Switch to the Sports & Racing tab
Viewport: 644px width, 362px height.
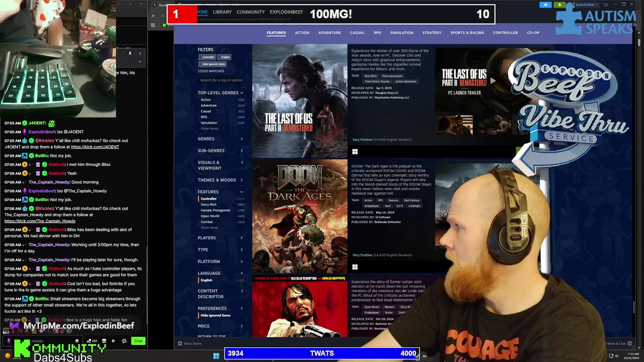467,33
